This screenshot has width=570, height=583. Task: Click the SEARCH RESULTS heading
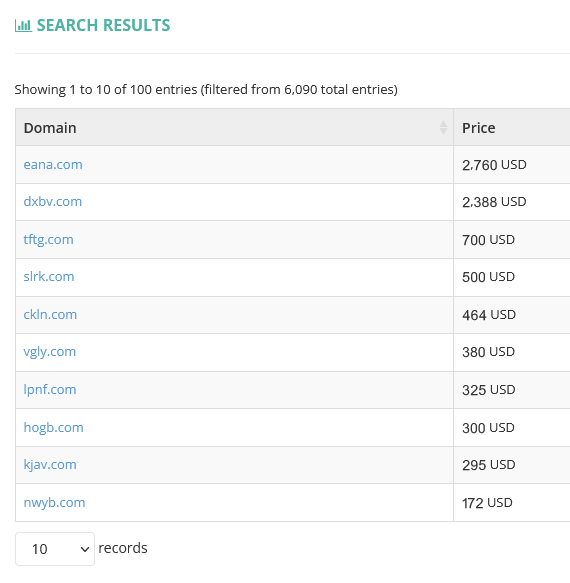click(103, 26)
